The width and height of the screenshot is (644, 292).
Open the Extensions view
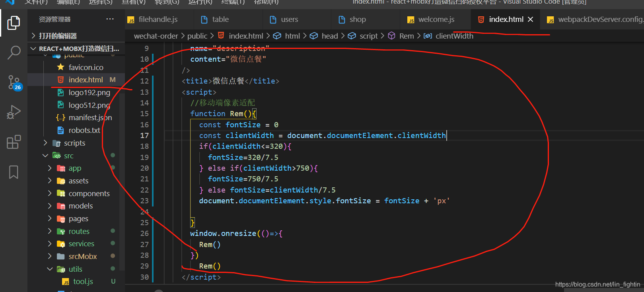(x=14, y=142)
